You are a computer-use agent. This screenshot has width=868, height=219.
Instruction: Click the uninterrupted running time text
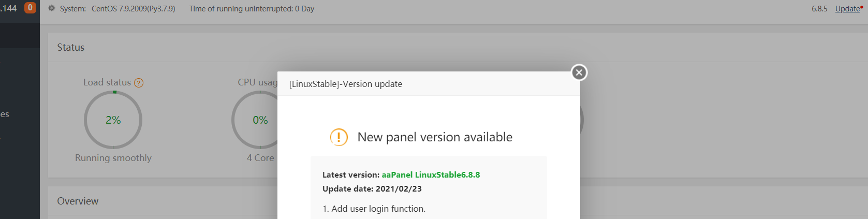[x=252, y=9]
